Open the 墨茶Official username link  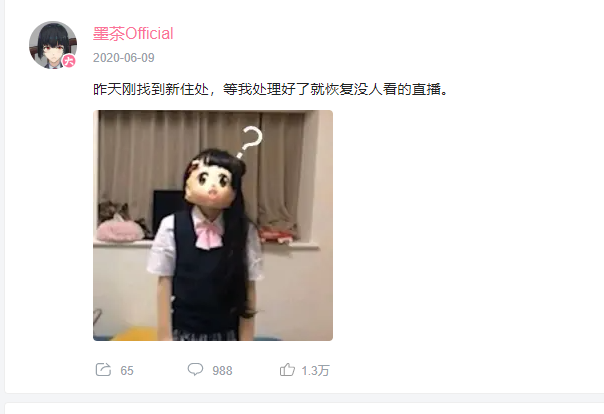click(x=133, y=34)
